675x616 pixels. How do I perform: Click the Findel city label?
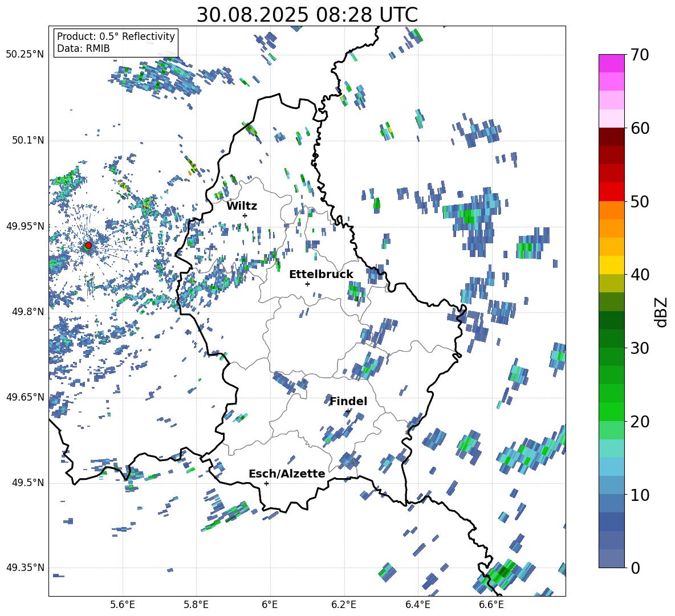348,401
